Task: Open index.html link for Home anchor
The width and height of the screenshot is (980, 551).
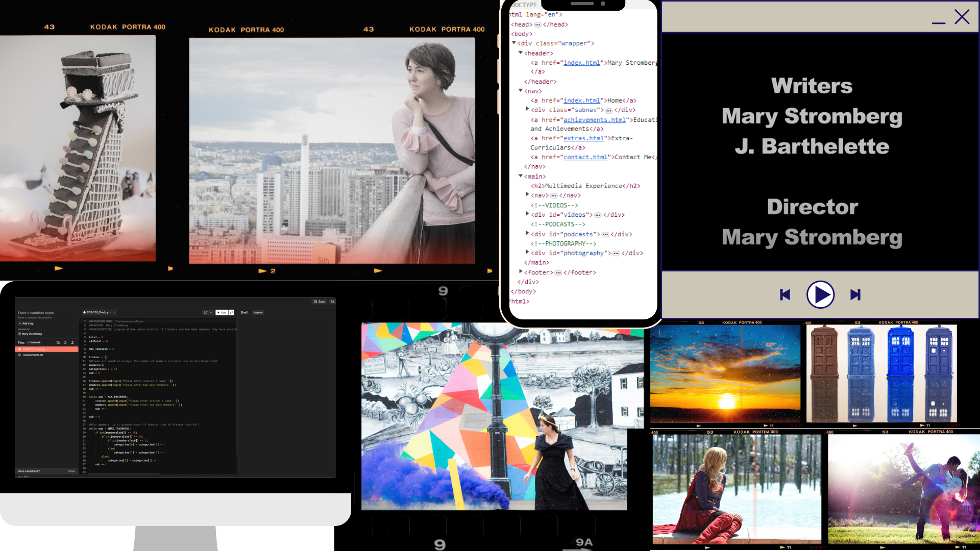Action: coord(582,101)
